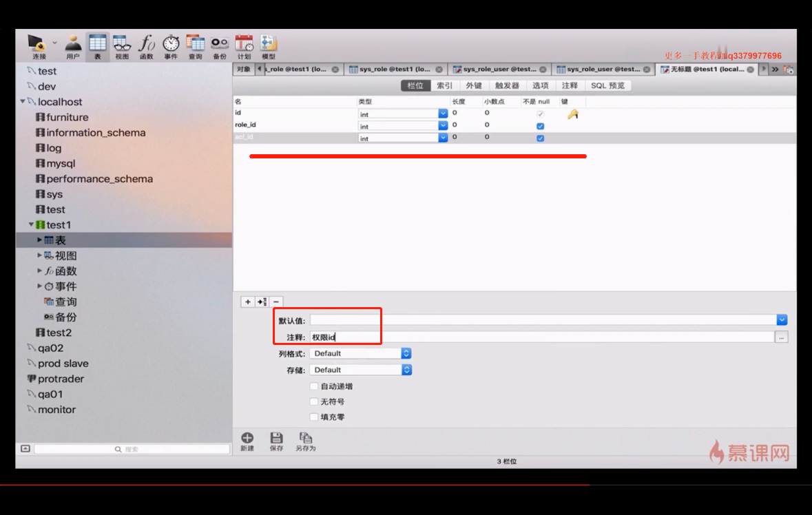
Task: Remove field with minus button
Action: click(x=276, y=302)
